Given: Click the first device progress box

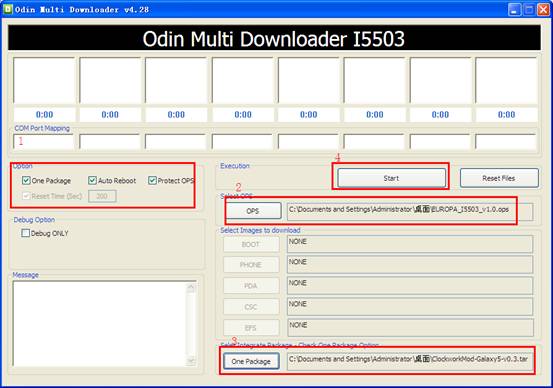Looking at the screenshot, I should point(44,80).
